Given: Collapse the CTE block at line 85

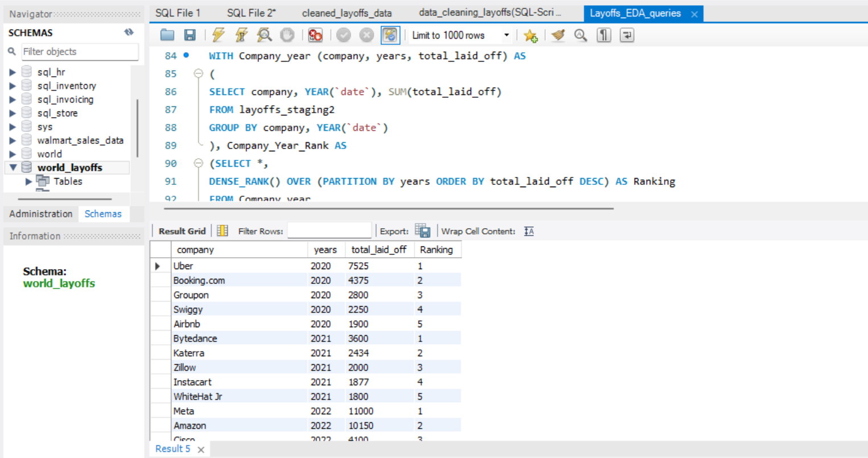Looking at the screenshot, I should pyautogui.click(x=198, y=73).
